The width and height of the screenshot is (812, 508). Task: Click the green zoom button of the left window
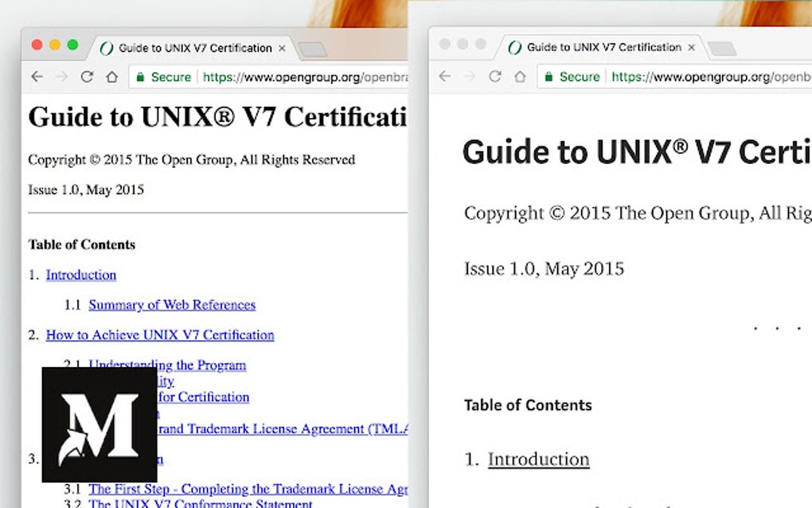72,45
